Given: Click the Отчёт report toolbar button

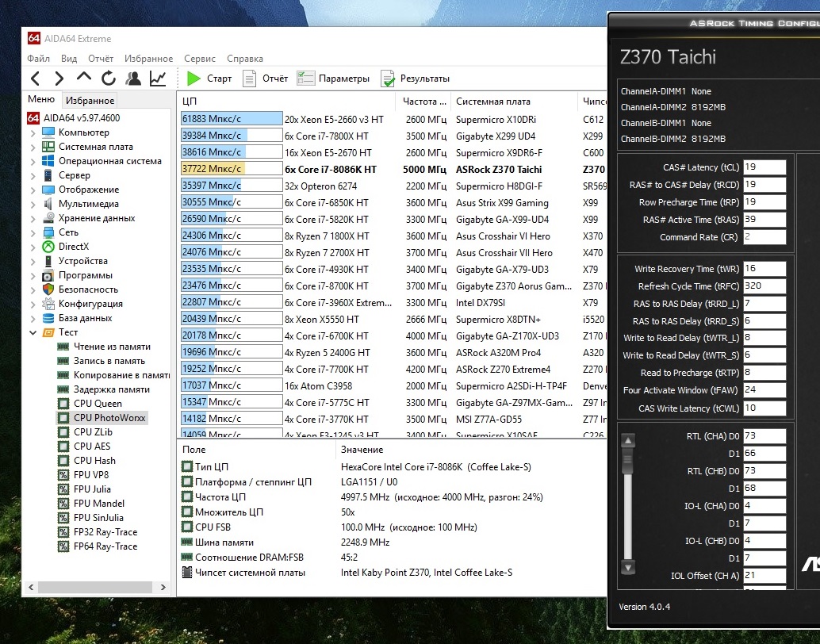Looking at the screenshot, I should coord(265,79).
